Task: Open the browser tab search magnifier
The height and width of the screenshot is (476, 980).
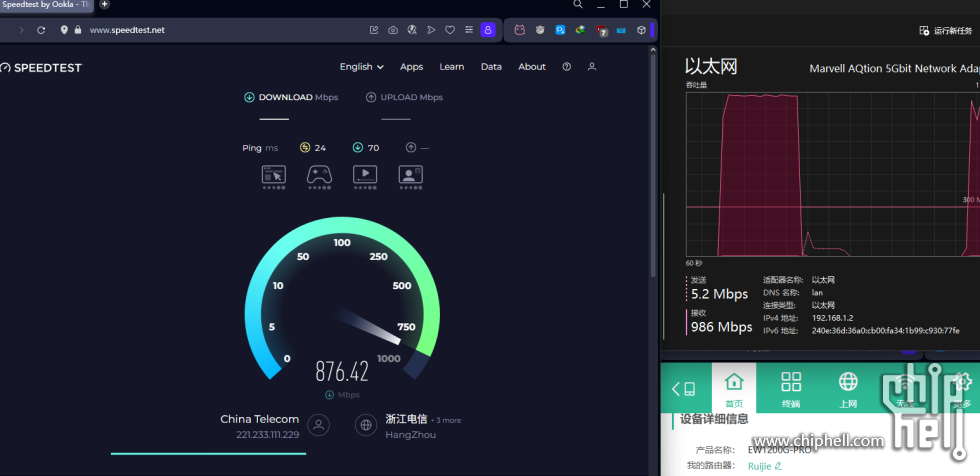Action: [x=578, y=4]
